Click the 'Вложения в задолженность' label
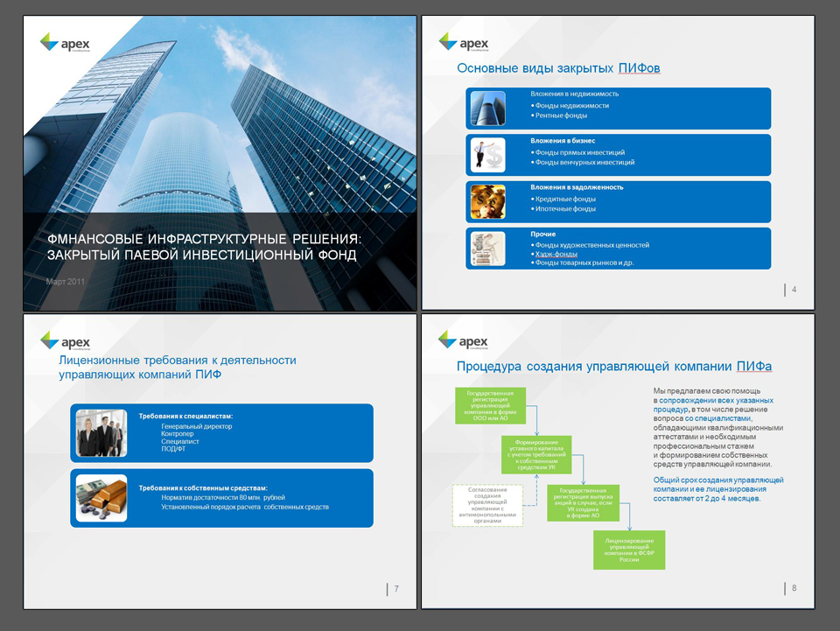Image resolution: width=840 pixels, height=631 pixels. [x=577, y=187]
